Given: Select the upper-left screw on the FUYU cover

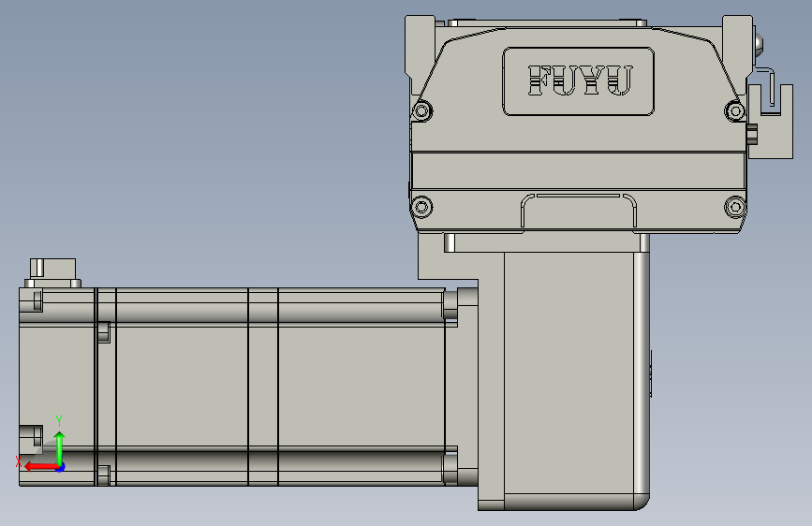Looking at the screenshot, I should [x=422, y=110].
